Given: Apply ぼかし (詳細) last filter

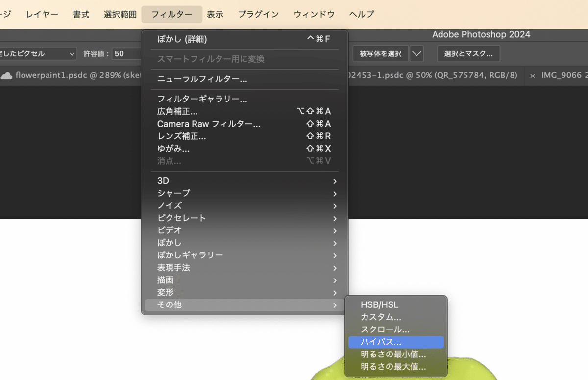Looking at the screenshot, I should pos(245,39).
